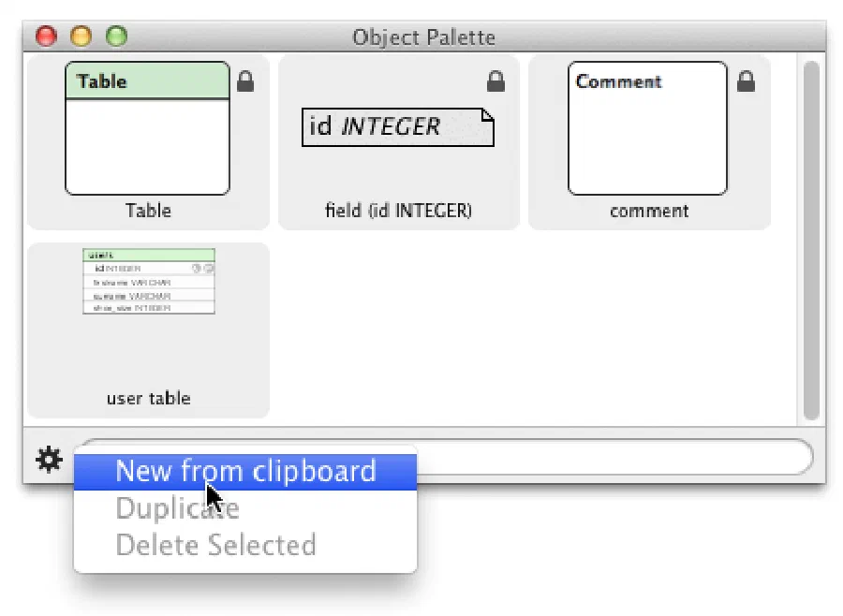843x616 pixels.
Task: Click the 'field (id INTEGER)' caption
Action: coord(398,211)
